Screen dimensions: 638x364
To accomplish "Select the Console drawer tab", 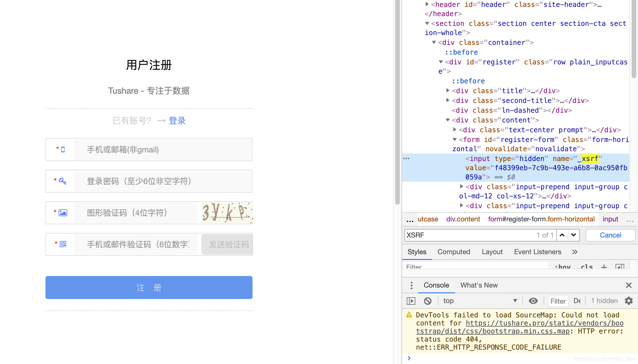I will (x=436, y=285).
